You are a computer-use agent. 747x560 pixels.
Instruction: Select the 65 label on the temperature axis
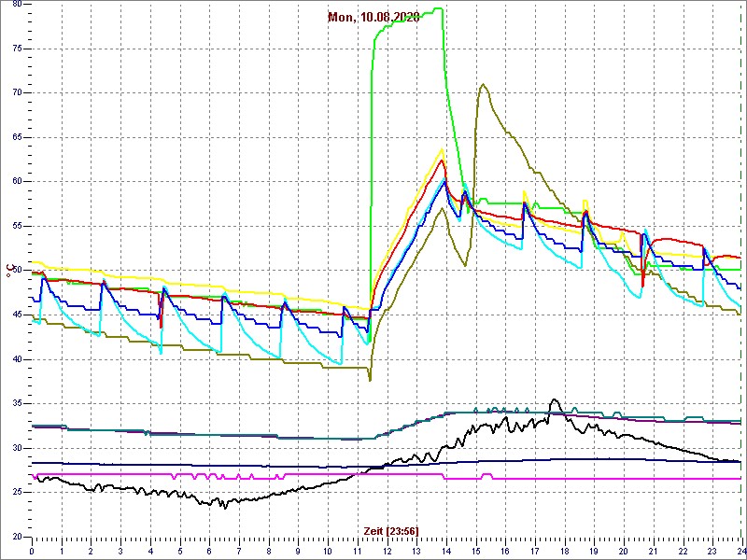[17, 137]
